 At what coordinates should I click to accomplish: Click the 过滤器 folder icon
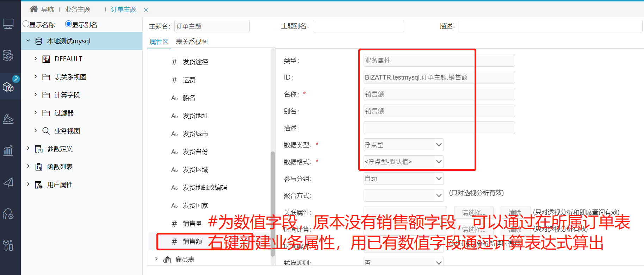(x=46, y=113)
